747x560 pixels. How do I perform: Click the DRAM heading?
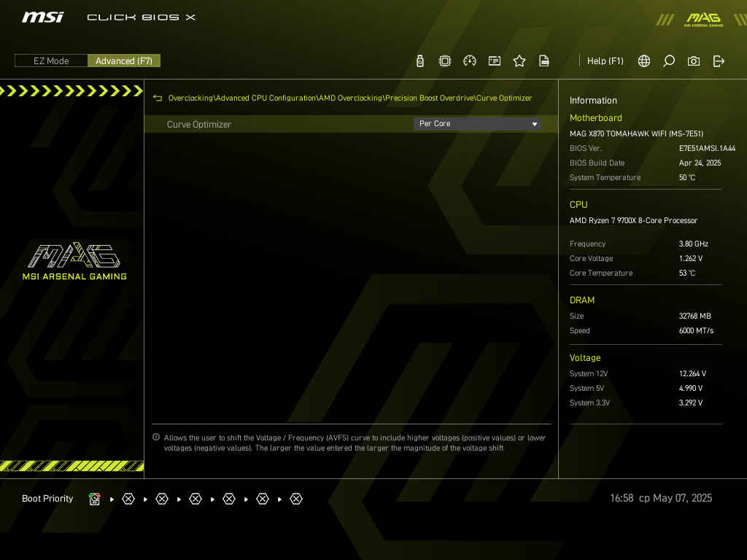coord(582,300)
